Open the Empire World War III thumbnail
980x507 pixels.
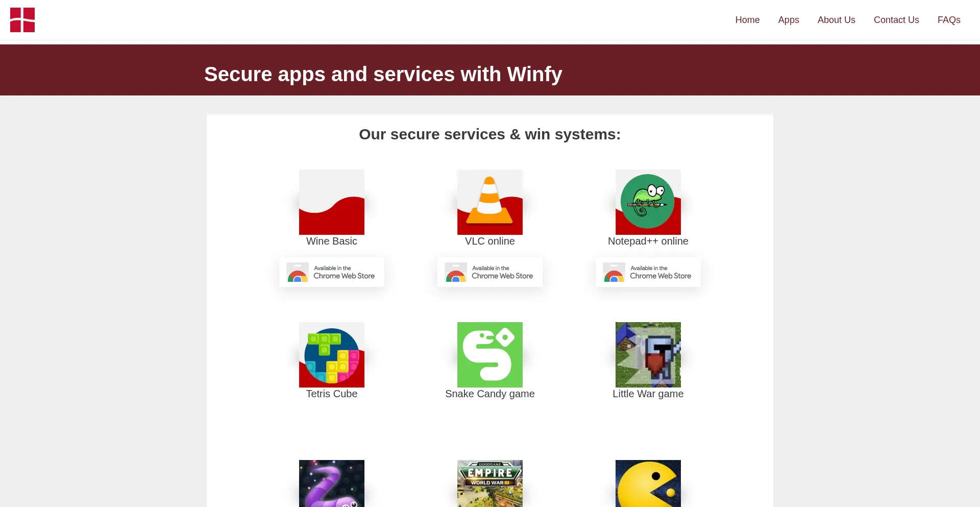coord(490,484)
